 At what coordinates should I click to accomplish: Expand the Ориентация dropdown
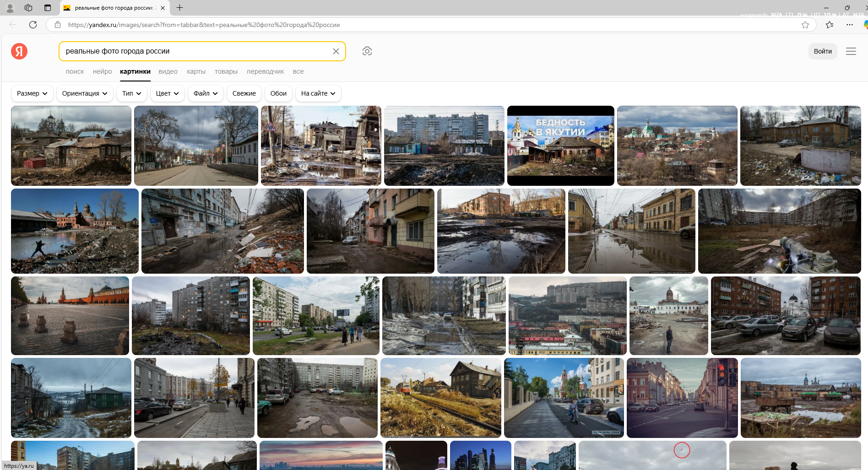pyautogui.click(x=85, y=93)
